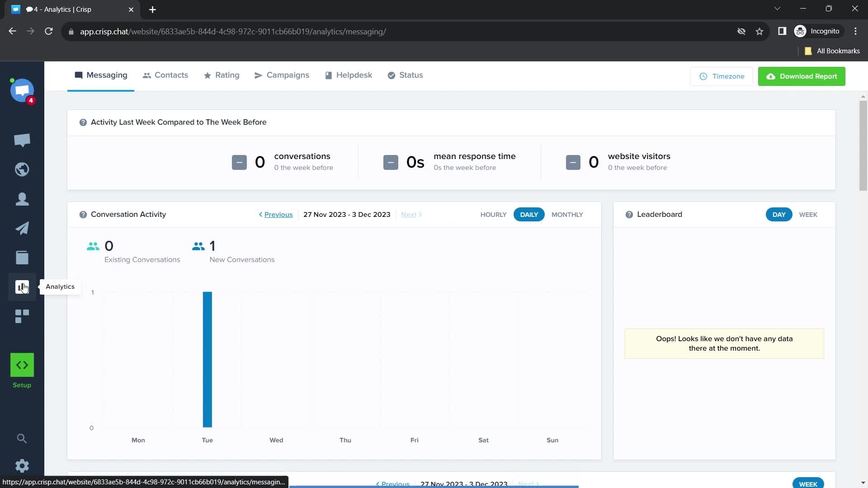Switch to HOURLY conversation activity view
Image resolution: width=868 pixels, height=488 pixels.
tap(492, 214)
